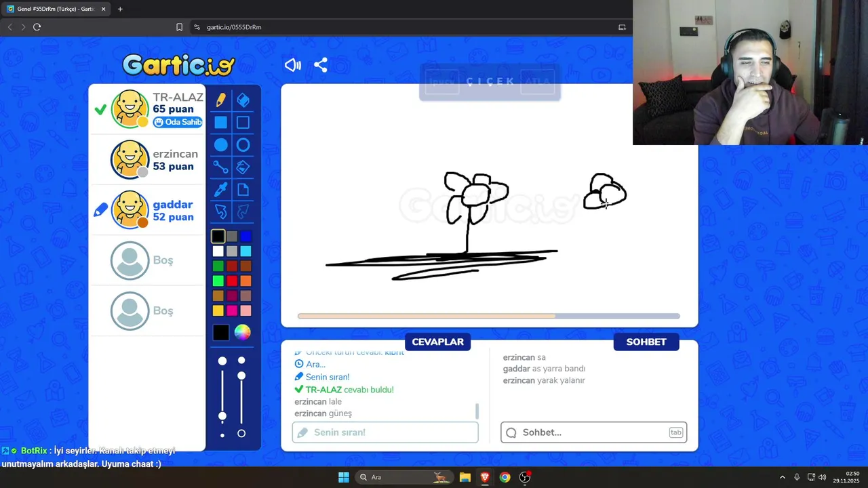The width and height of the screenshot is (868, 488).
Task: Open the custom color wheel picker
Action: [x=242, y=332]
